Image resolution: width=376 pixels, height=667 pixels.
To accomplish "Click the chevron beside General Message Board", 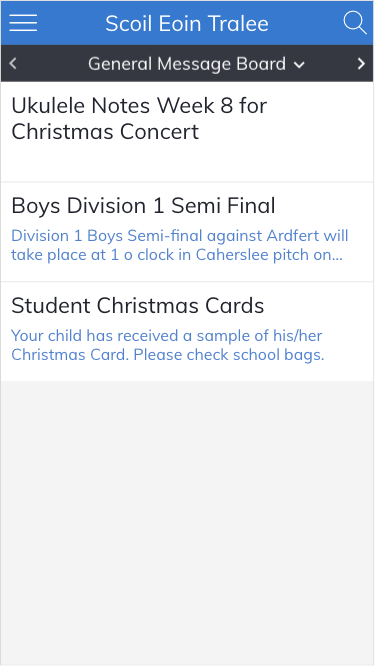I will pyautogui.click(x=299, y=65).
